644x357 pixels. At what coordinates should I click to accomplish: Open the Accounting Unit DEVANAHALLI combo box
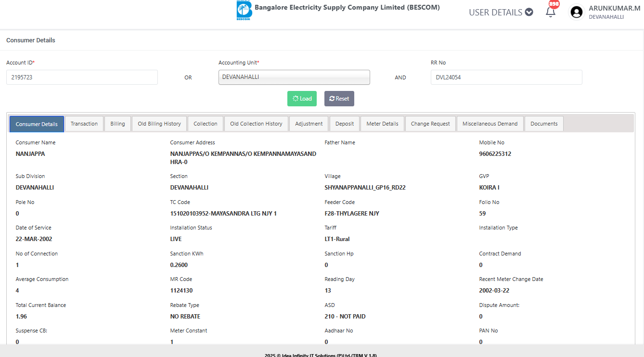(294, 77)
